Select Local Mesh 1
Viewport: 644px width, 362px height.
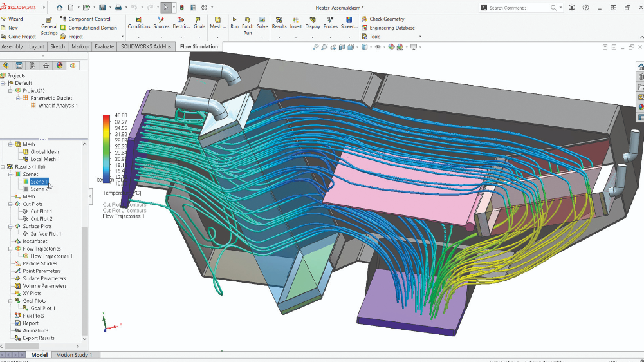click(45, 159)
